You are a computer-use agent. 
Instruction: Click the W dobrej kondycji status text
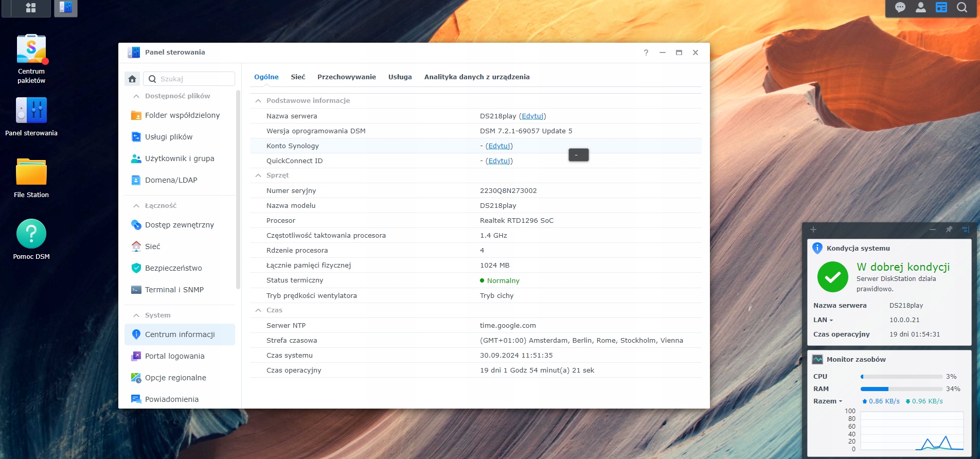pos(903,267)
